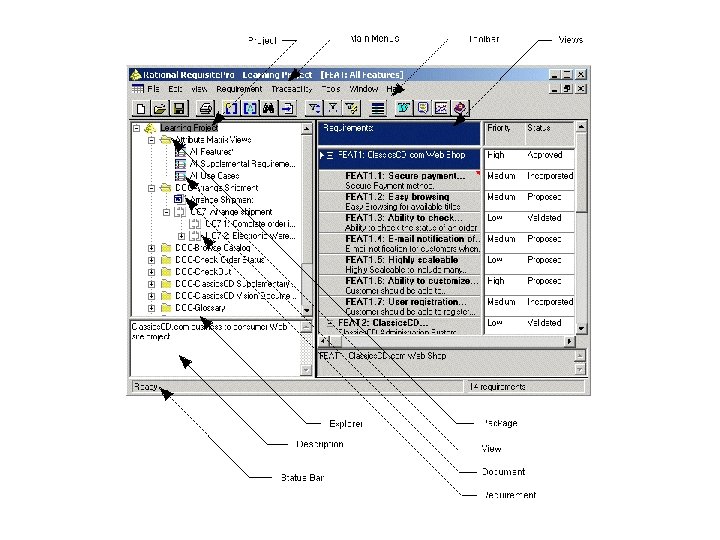Collapse the FEAT1 row in requirements grid
The height and width of the screenshot is (540, 720).
click(330, 155)
